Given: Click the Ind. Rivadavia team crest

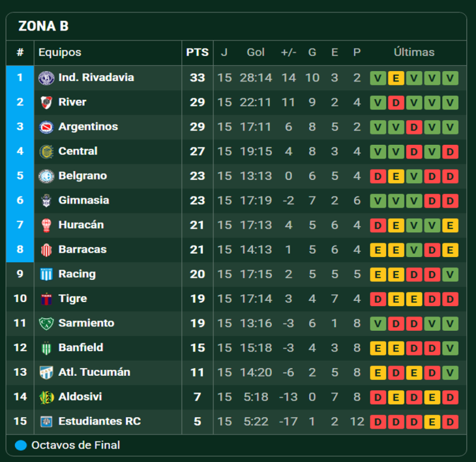Looking at the screenshot, I should coord(46,78).
